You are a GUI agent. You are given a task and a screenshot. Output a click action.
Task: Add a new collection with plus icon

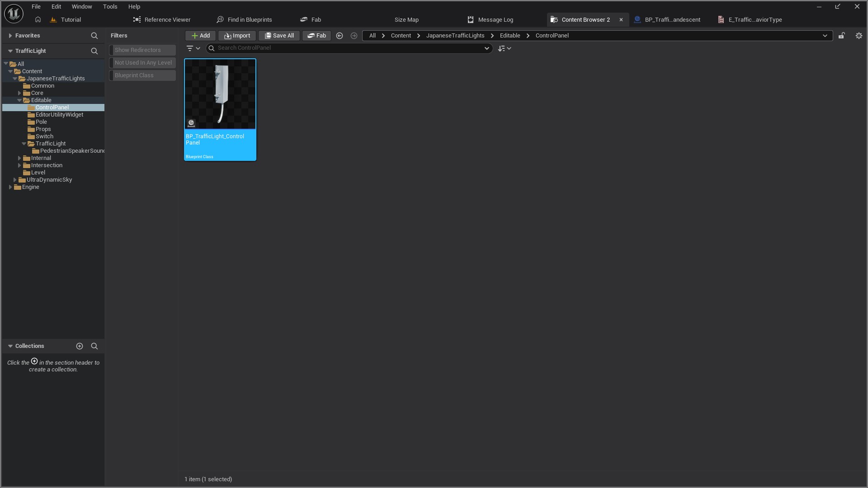coord(80,346)
